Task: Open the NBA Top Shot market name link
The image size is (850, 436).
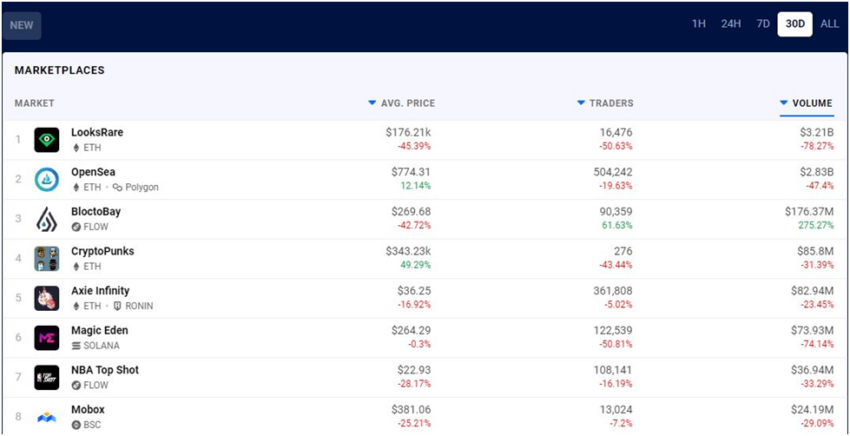Action: tap(105, 370)
